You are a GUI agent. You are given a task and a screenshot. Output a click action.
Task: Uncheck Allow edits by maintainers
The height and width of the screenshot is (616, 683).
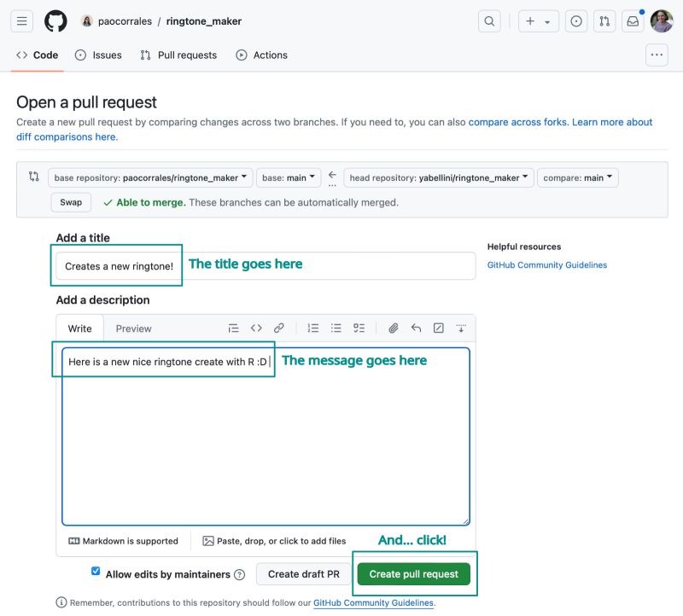(96, 572)
